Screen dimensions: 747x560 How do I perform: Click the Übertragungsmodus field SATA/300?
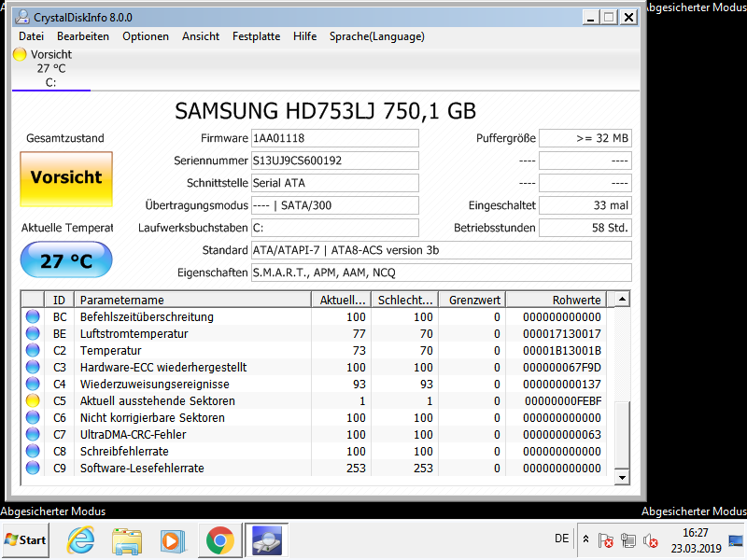(x=335, y=205)
